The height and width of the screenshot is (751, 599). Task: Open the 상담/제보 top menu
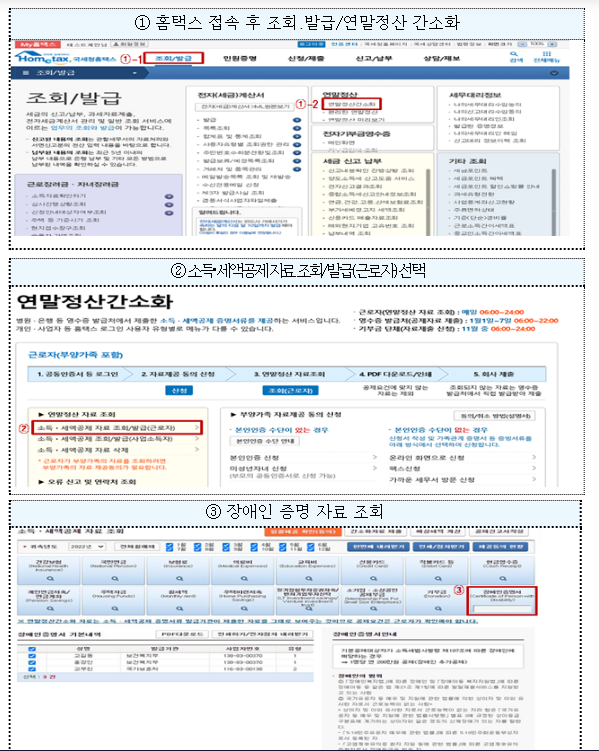(442, 58)
